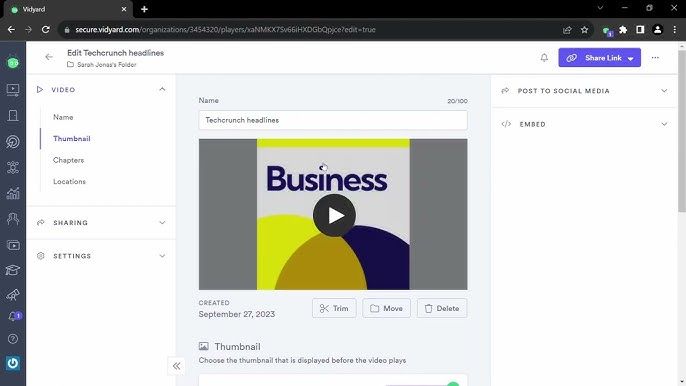Open Chrome side panel icon
The height and width of the screenshot is (386, 686).
click(x=640, y=30)
